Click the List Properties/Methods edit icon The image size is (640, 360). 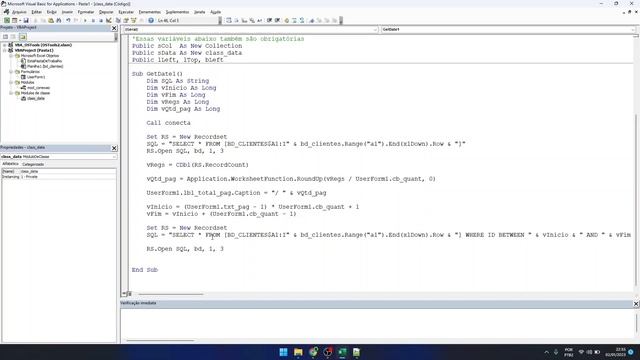(x=229, y=20)
